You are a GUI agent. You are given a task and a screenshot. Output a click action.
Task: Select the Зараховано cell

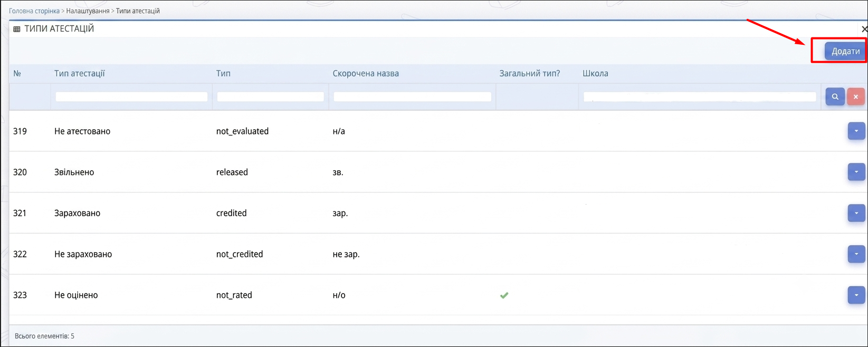coord(77,213)
